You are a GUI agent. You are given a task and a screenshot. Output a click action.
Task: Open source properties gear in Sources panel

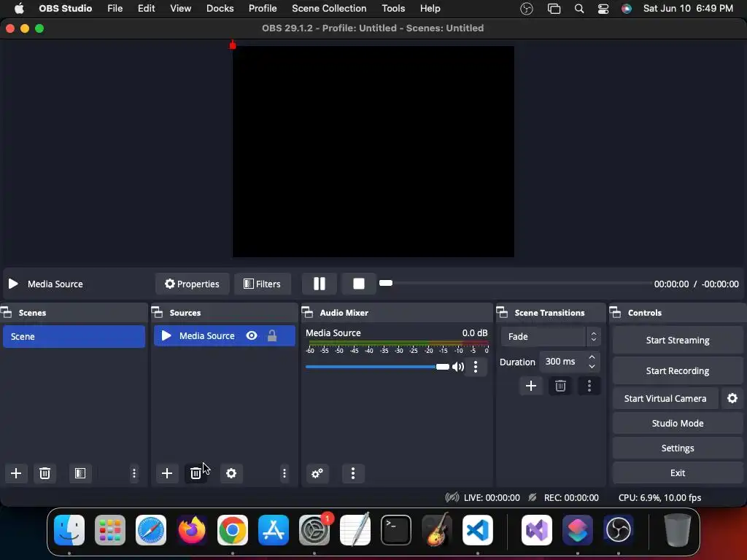pos(231,472)
